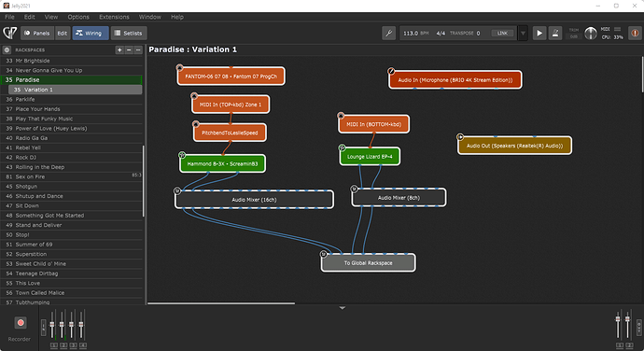Select the Sweet Child o' Mine rackspace
This screenshot has height=351, width=644.
coord(72,264)
